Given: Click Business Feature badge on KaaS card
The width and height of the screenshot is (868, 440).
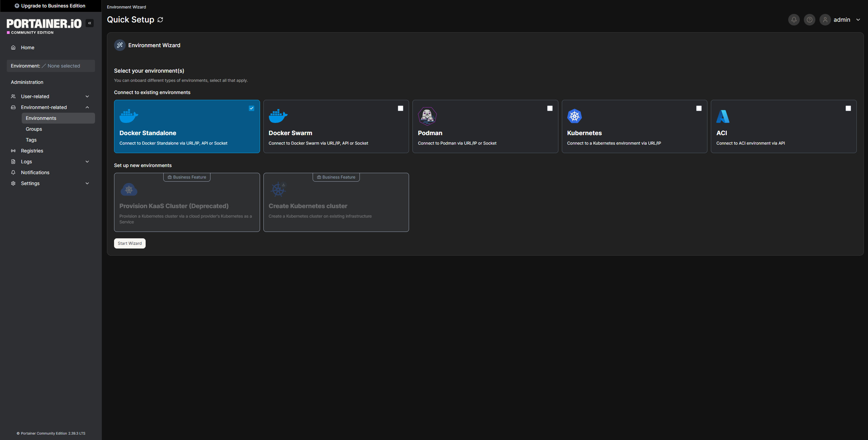Looking at the screenshot, I should click(187, 177).
